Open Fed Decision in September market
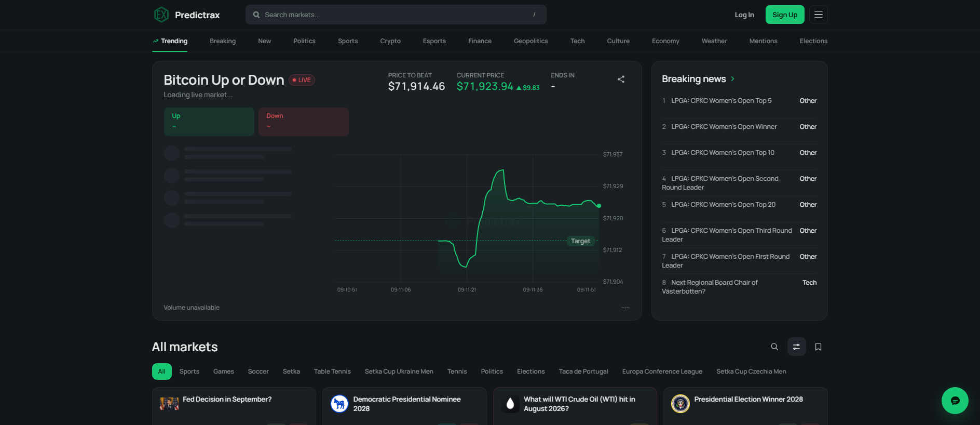Screen dimensions: 980x425 coord(227,400)
